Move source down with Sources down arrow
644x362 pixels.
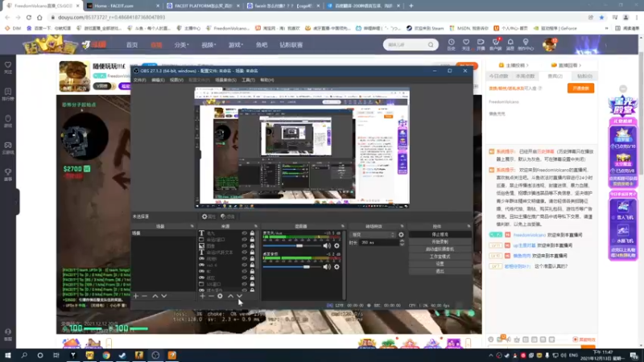click(239, 296)
